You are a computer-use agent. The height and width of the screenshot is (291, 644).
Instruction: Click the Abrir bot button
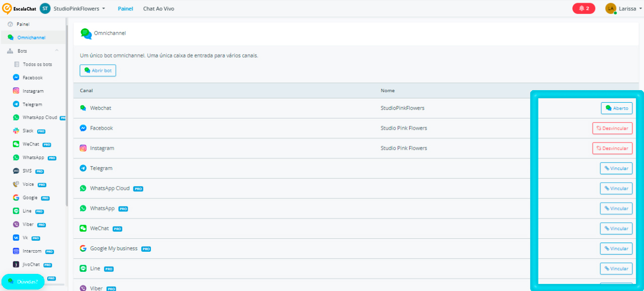point(98,70)
